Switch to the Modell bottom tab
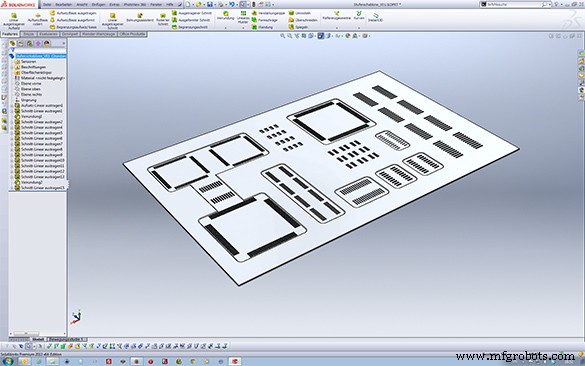This screenshot has height=366, width=585. (x=38, y=340)
